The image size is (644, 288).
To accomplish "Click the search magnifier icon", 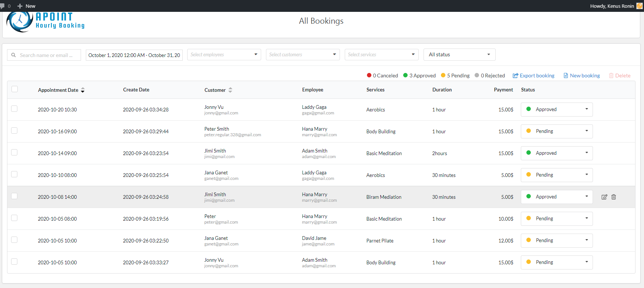I will [14, 55].
